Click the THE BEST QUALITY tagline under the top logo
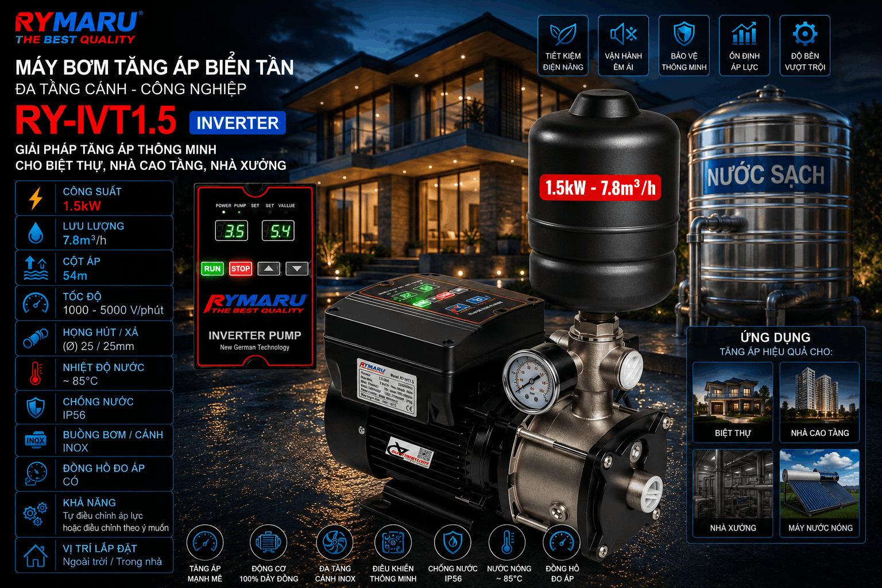Screen dimensions: 882x588 [x=75, y=40]
